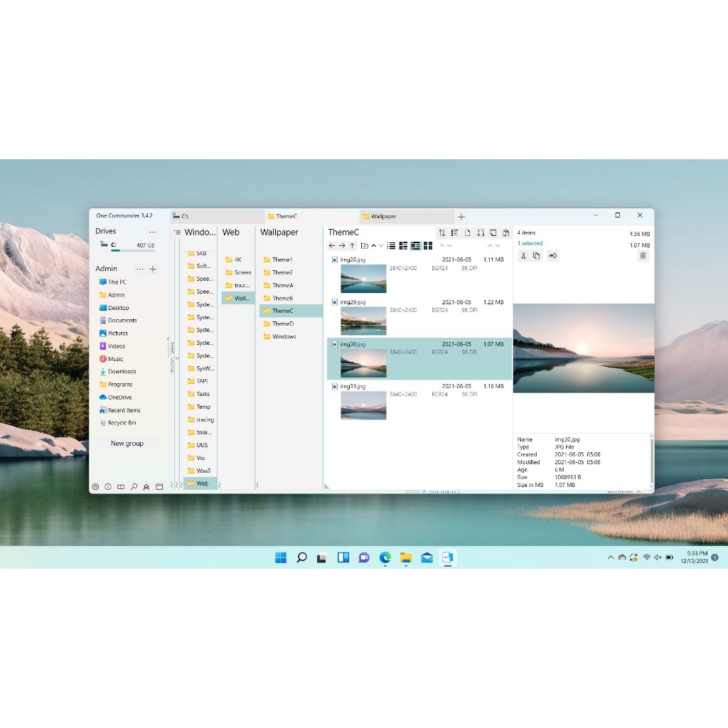Viewport: 728px width, 728px height.
Task: Copy the selected file using the copy icon
Action: point(536,255)
